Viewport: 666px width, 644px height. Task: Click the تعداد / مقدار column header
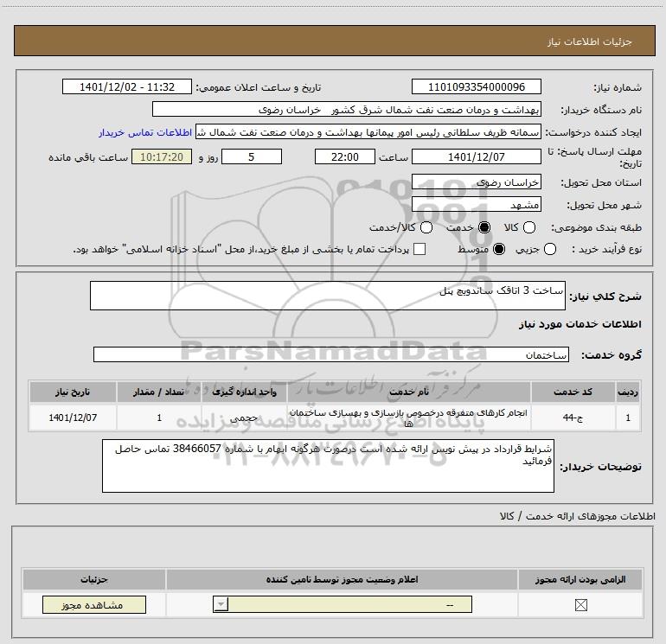pos(159,392)
